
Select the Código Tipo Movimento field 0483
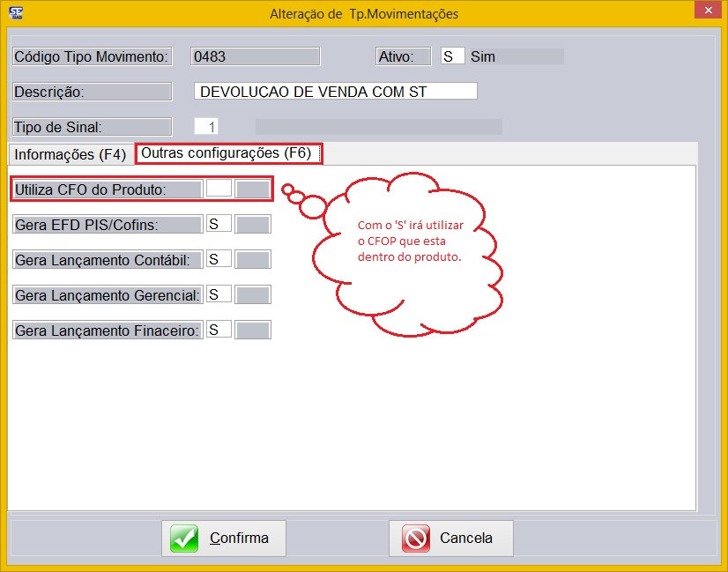click(255, 56)
